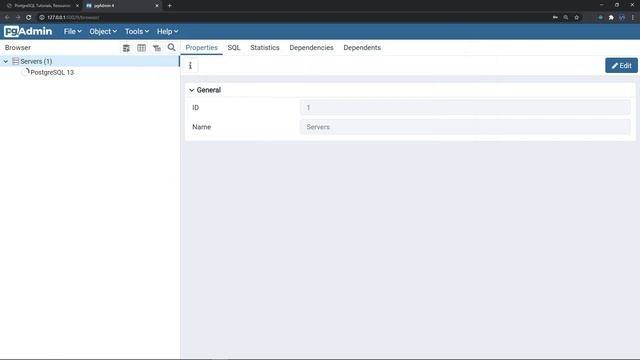The width and height of the screenshot is (640, 360).
Task: Open the Object menu
Action: coord(103,31)
